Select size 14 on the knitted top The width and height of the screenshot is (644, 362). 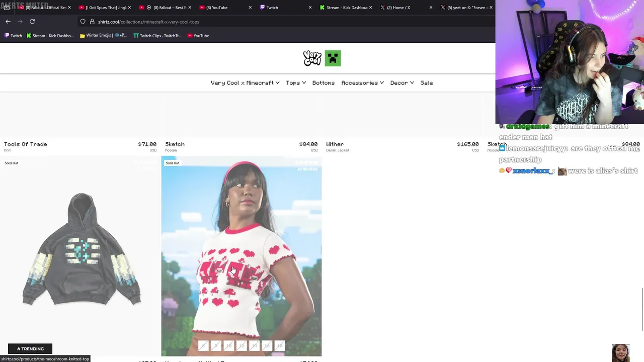click(x=254, y=345)
